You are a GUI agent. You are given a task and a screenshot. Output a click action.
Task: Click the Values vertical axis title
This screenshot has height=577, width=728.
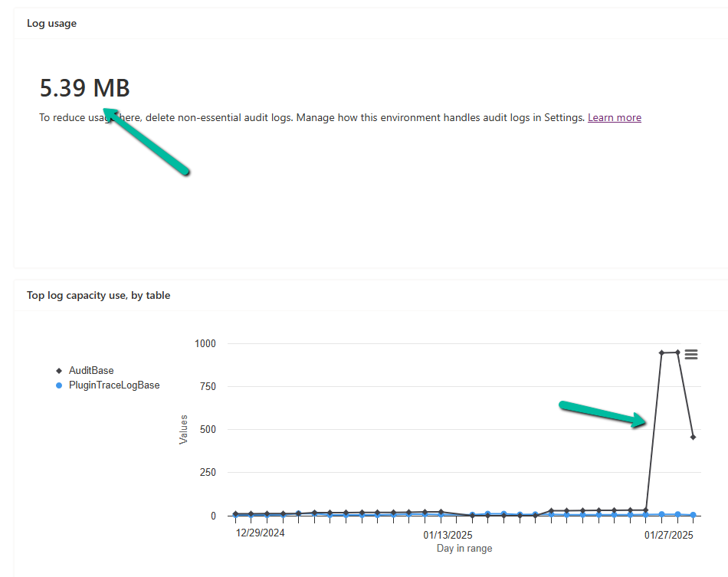coord(184,429)
